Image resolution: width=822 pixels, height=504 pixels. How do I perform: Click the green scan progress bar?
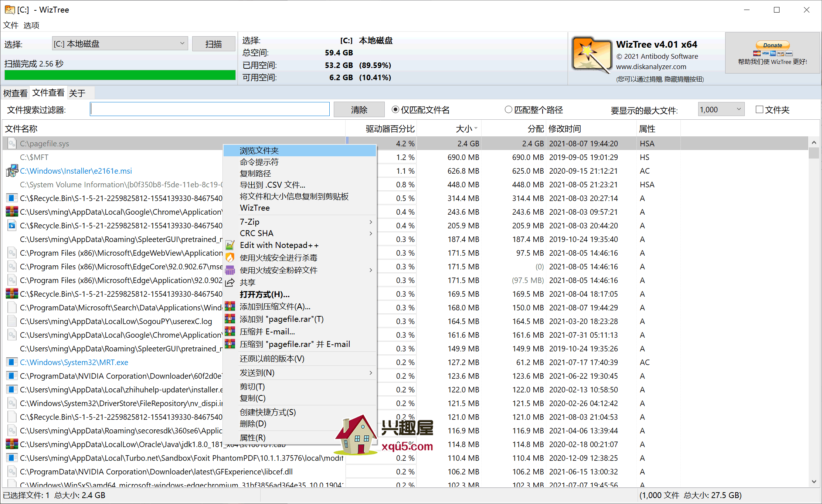tap(120, 75)
